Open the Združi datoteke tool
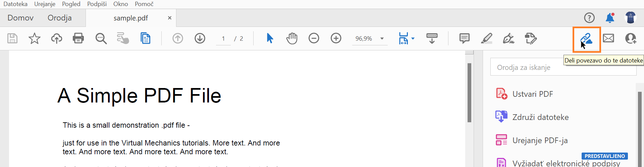Image resolution: width=644 pixels, height=167 pixels. [x=540, y=117]
